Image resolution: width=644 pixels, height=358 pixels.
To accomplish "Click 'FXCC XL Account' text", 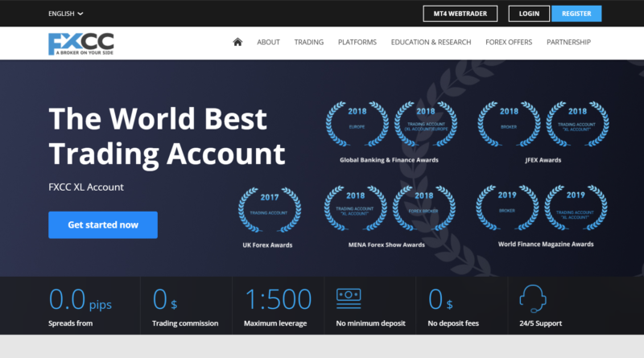I will pyautogui.click(x=86, y=187).
